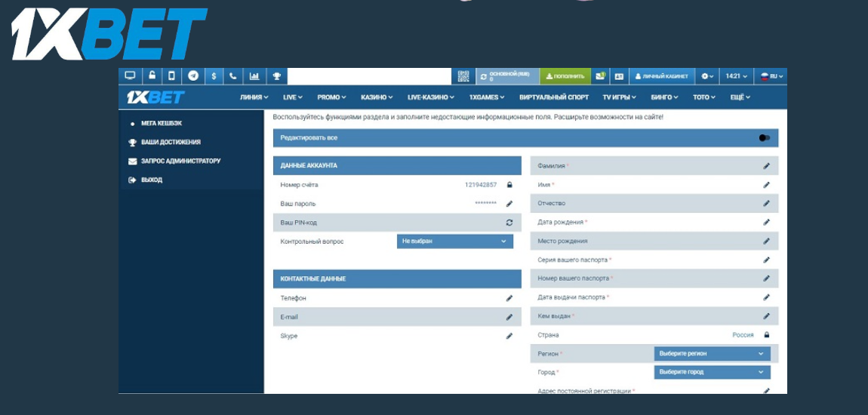Expand the ЛИНИЯ menu
The image size is (868, 415).
tap(254, 97)
